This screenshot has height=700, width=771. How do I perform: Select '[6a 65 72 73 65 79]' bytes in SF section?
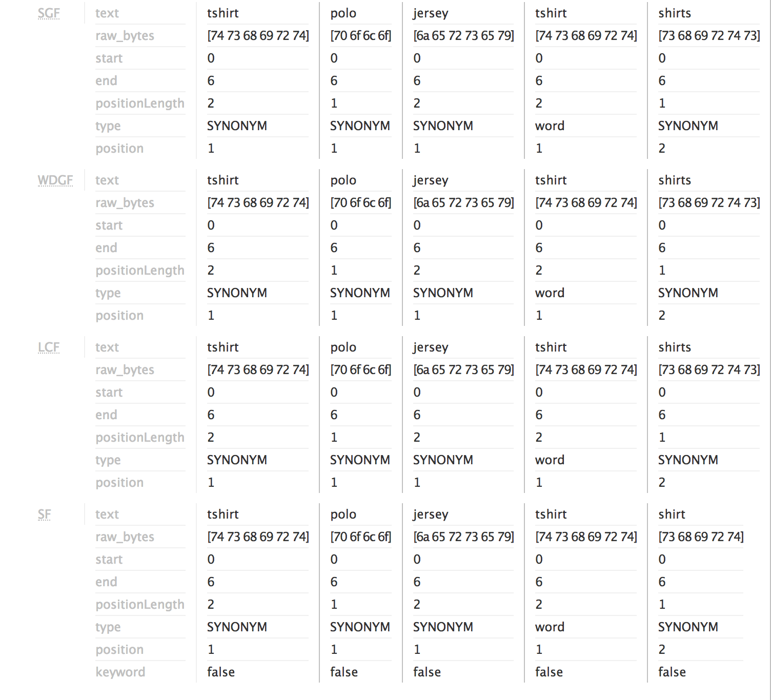pyautogui.click(x=463, y=537)
